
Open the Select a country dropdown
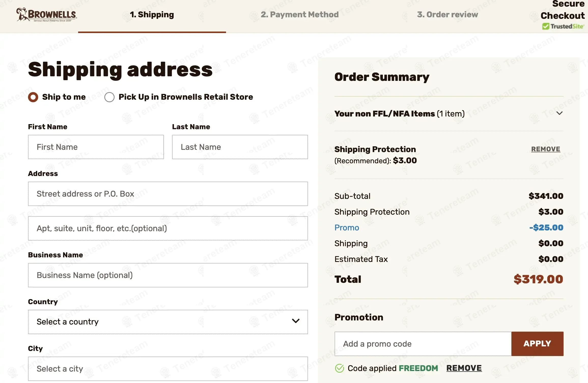(168, 322)
